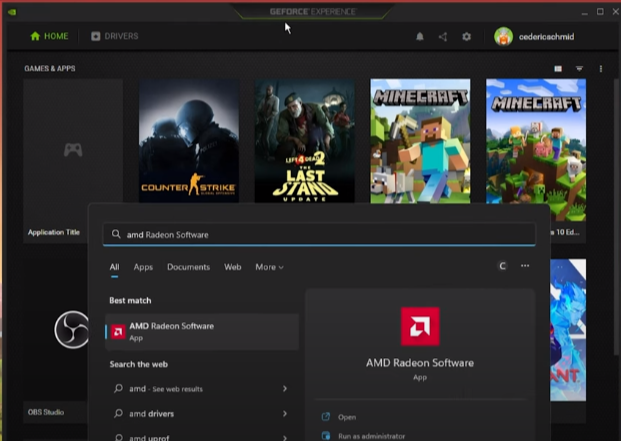Click the search box with 'amd Radeon Software'
Viewport: 621px width, 441px height.
[320, 234]
